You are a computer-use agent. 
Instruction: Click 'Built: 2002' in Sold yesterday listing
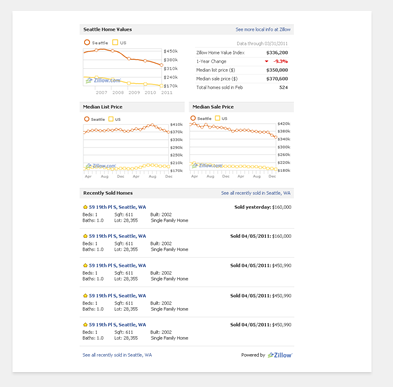[x=161, y=215]
